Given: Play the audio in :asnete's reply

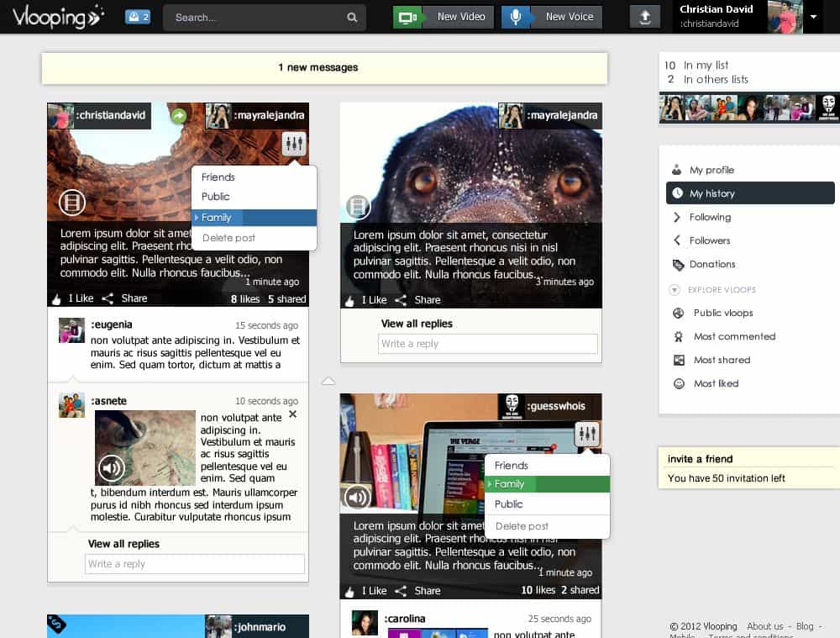Looking at the screenshot, I should point(112,468).
